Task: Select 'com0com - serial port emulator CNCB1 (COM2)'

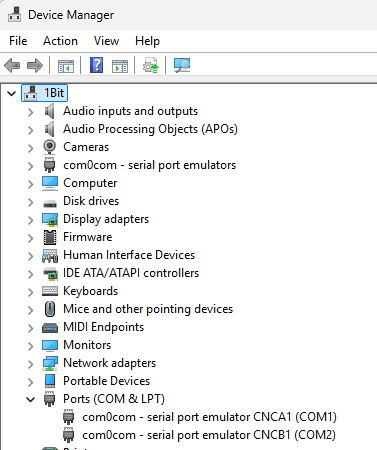Action: (x=209, y=435)
